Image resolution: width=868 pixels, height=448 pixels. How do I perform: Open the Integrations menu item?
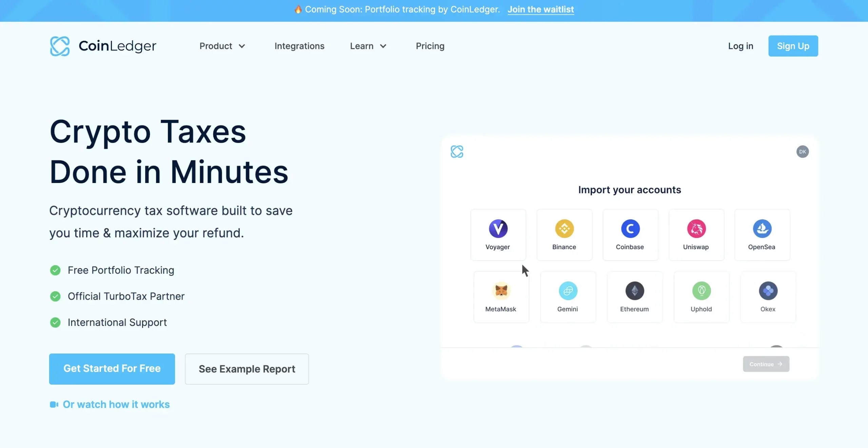click(x=299, y=46)
